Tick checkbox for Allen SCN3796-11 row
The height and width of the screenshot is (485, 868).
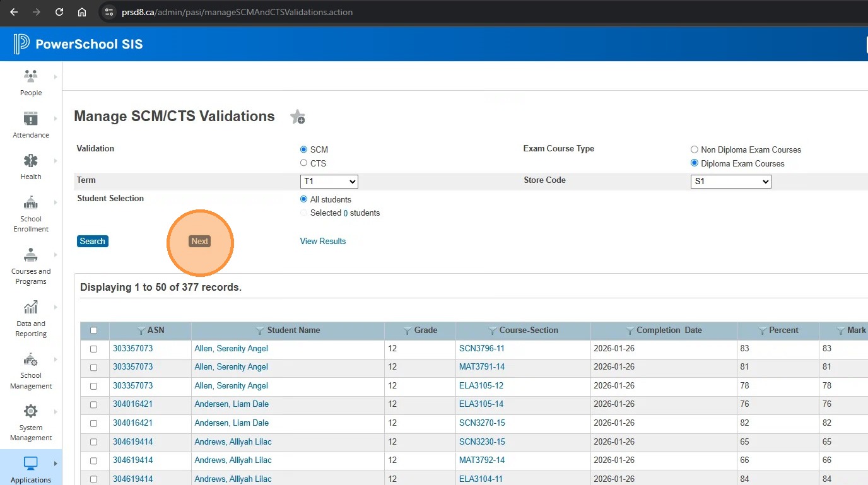pyautogui.click(x=94, y=349)
